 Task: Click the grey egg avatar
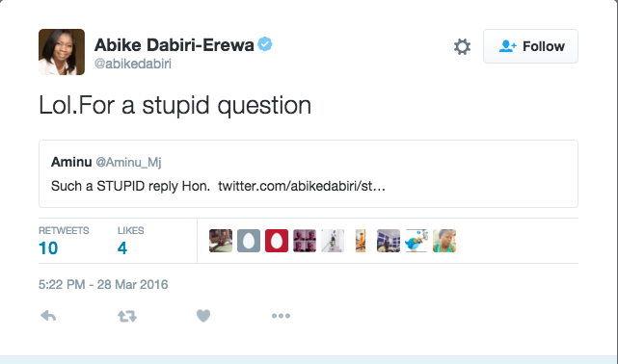tap(249, 241)
